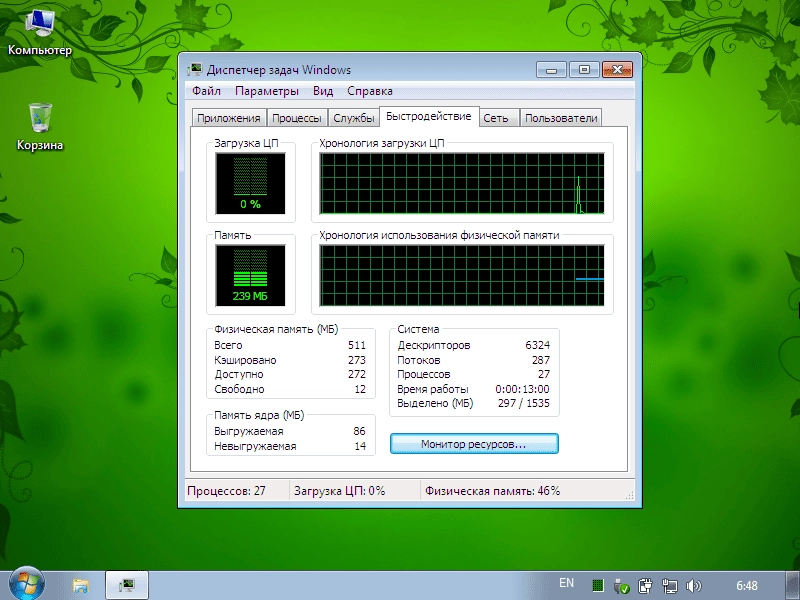Open the Windows Start orb
This screenshot has width=800, height=600.
(x=26, y=584)
